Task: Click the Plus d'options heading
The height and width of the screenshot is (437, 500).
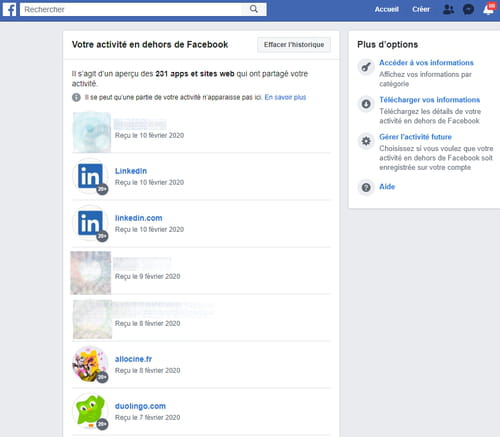Action: click(387, 45)
